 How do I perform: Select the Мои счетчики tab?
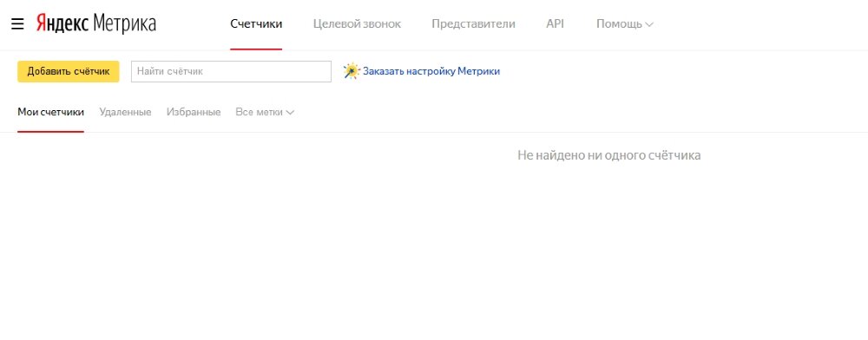pos(51,112)
